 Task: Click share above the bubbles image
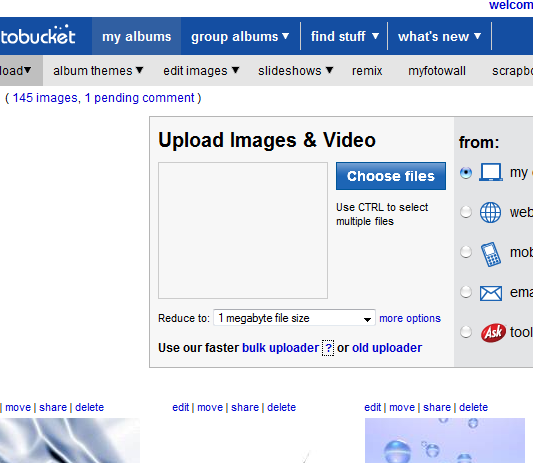pos(437,407)
